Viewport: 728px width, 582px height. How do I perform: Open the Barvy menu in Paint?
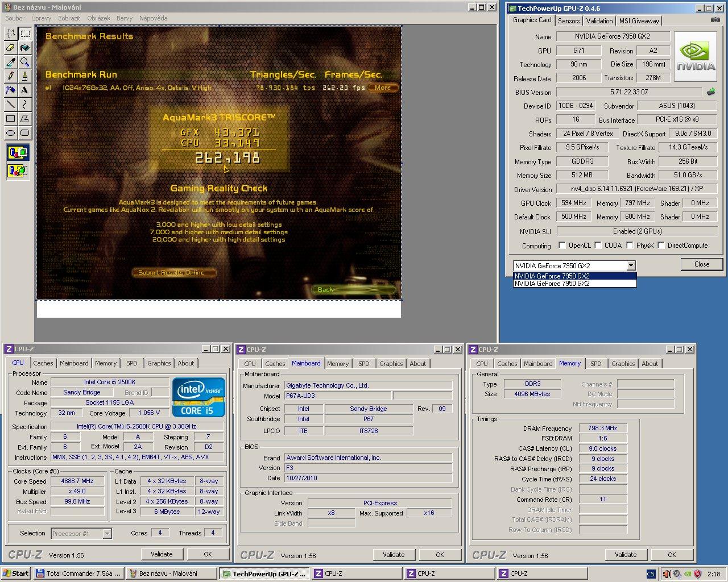pos(125,18)
